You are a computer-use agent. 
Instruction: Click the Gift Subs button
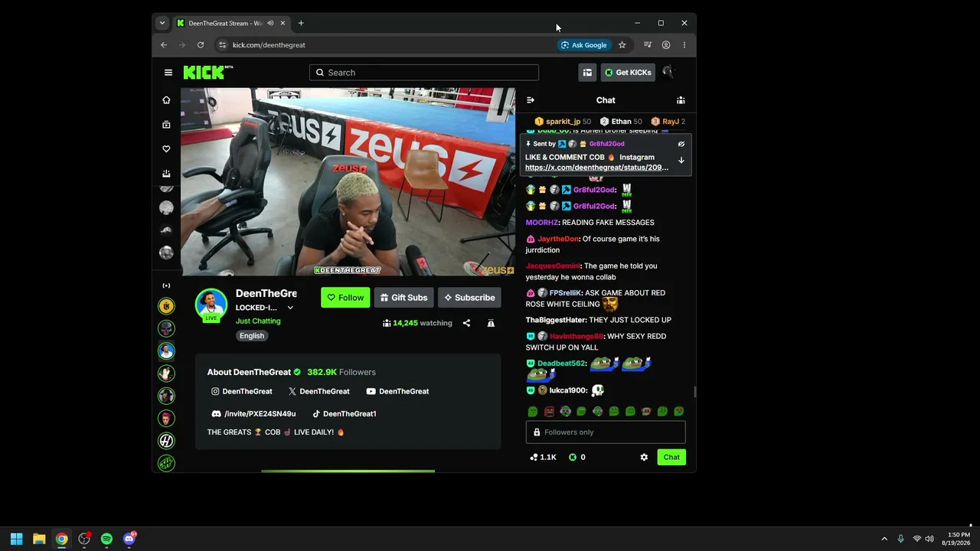(x=404, y=298)
